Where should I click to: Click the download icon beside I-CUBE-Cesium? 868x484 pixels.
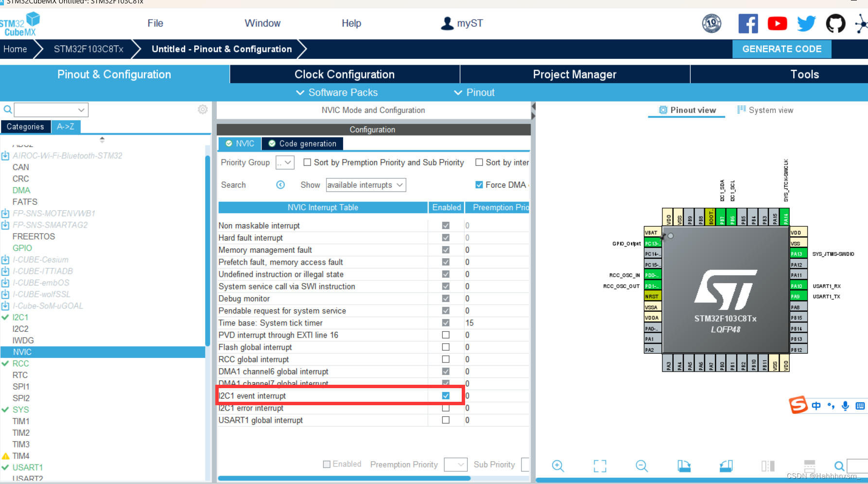5,260
